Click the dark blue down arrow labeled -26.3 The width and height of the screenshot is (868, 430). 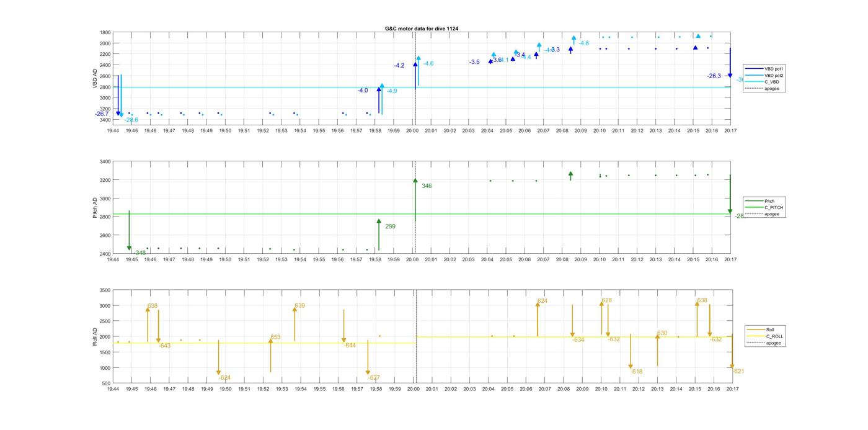click(730, 63)
